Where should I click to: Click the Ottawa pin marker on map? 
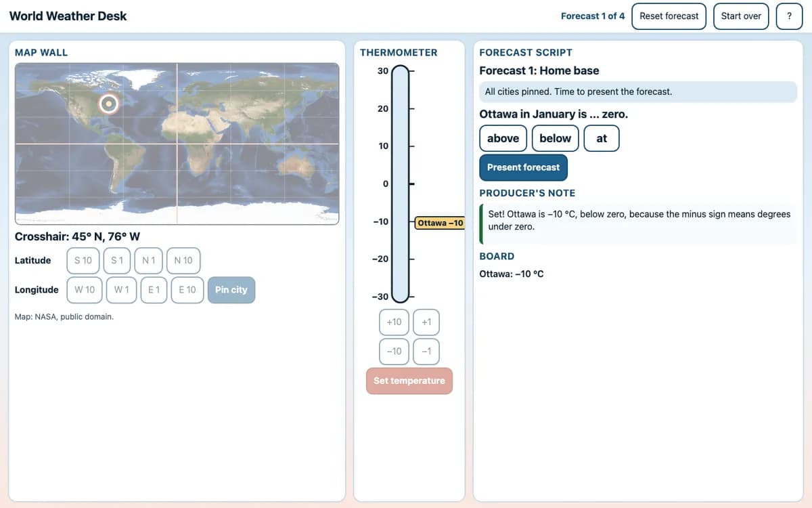(x=108, y=104)
